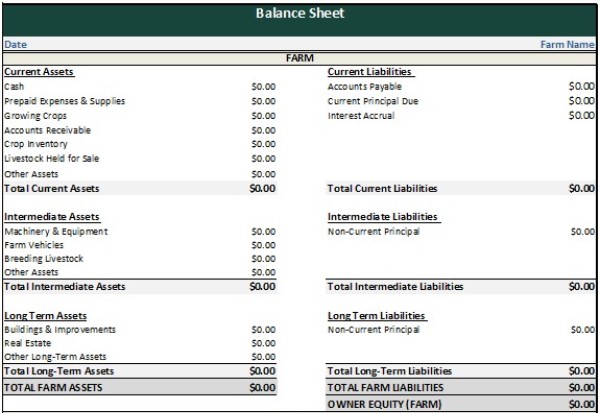Screen dimensions: 600x413
Task: Click the Buildings & Improvements amount cell
Action: [x=262, y=329]
